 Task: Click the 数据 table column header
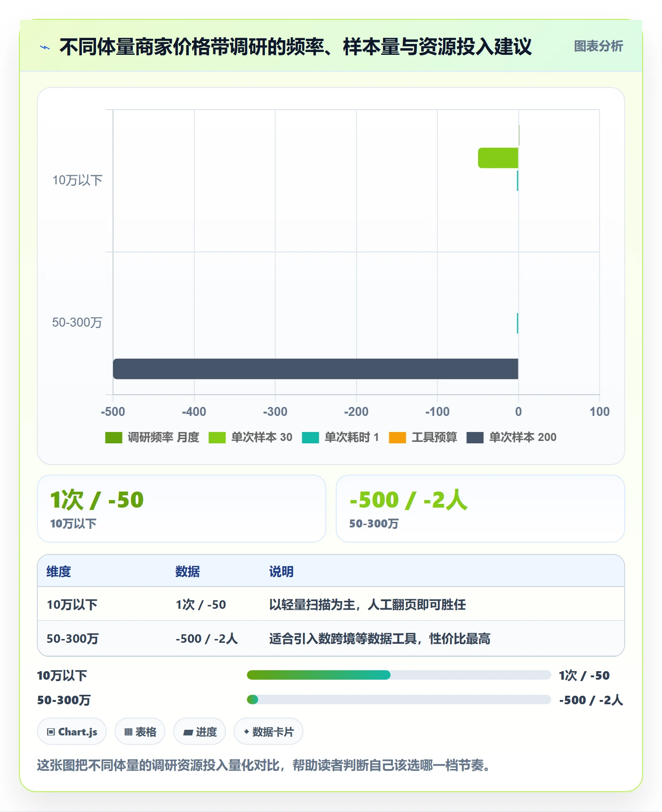[188, 571]
